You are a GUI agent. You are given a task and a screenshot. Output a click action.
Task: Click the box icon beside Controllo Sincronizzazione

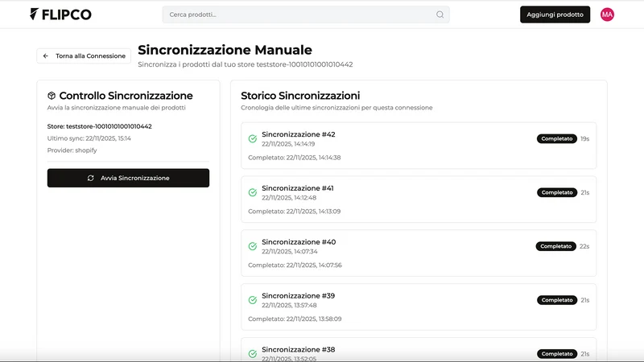(x=52, y=96)
